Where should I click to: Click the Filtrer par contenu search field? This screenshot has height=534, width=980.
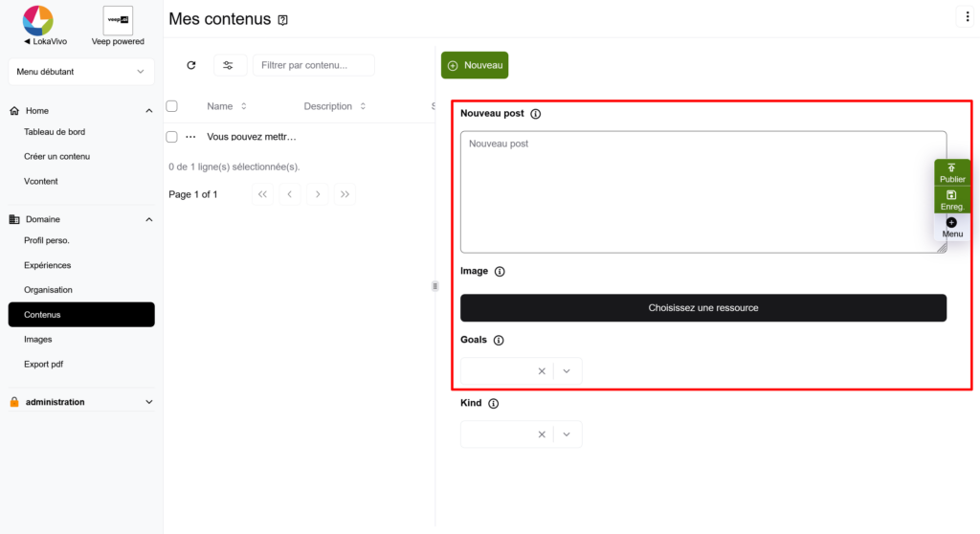314,65
